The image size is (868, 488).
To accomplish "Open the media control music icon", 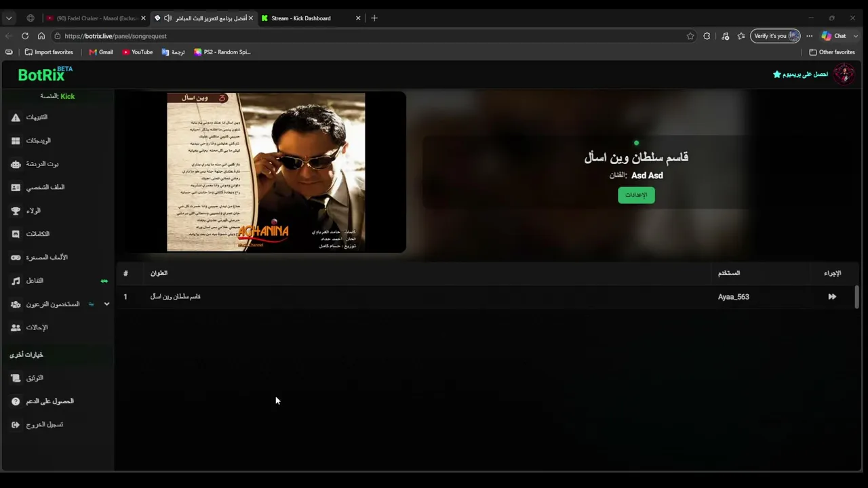I will [726, 36].
